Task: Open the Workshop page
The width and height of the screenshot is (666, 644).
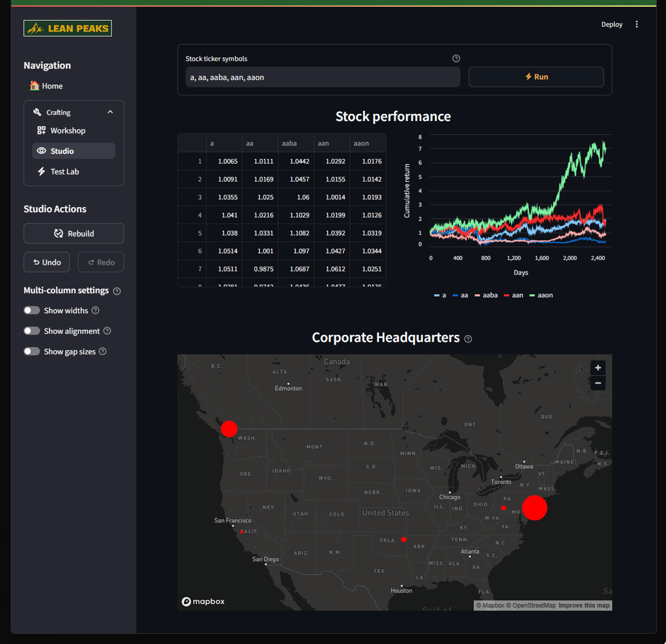Action: [74, 130]
